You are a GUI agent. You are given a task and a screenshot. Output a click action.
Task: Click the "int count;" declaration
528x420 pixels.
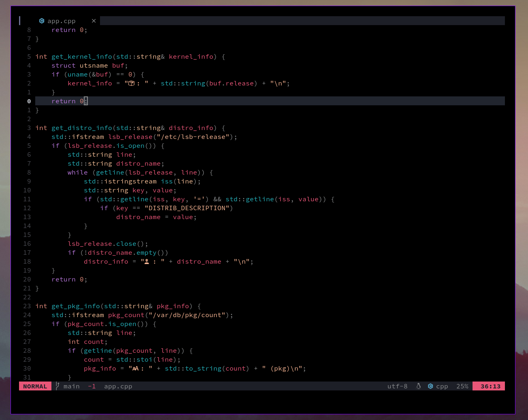click(88, 342)
